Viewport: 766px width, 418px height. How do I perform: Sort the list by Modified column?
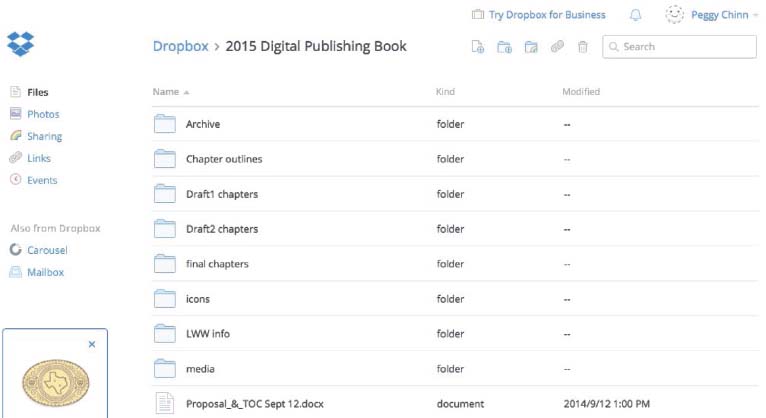click(x=581, y=91)
